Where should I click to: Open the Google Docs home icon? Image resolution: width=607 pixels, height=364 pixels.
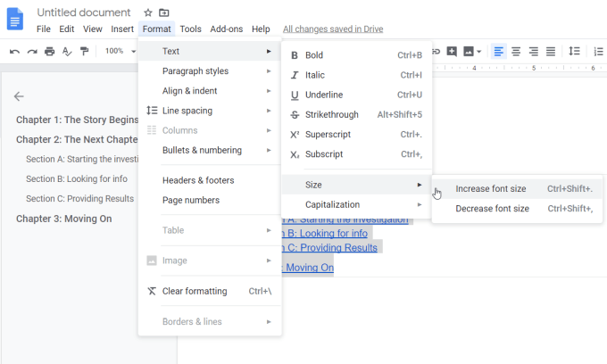point(15,19)
